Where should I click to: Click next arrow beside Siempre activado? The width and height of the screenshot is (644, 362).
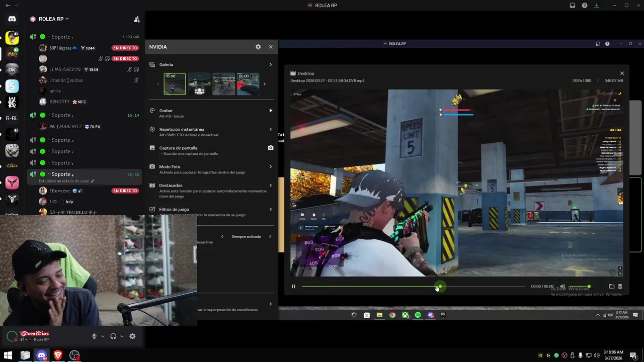(270, 236)
